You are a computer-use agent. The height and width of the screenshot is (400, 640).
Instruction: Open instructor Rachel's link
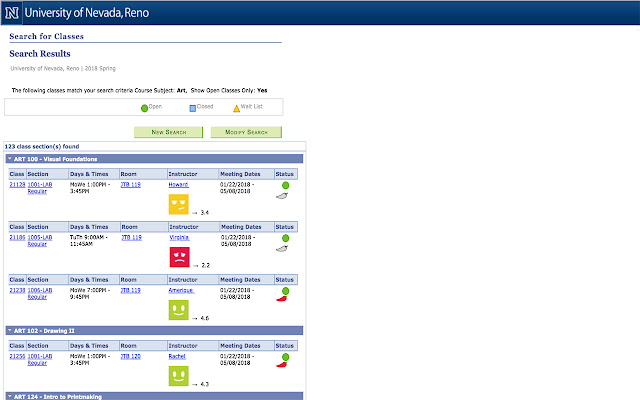[177, 356]
